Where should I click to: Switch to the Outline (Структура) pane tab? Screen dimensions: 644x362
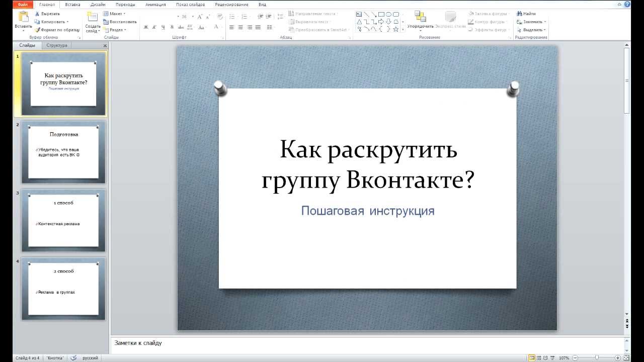click(57, 45)
